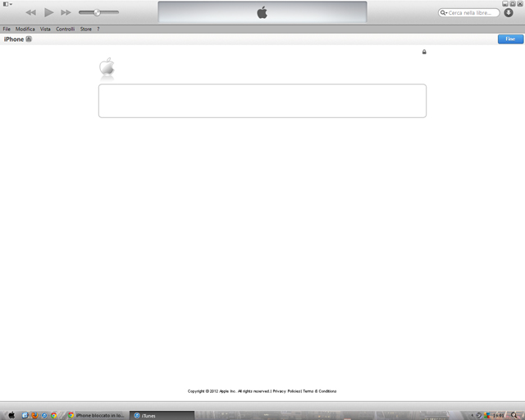Click the round swirl tray icon
The height and width of the screenshot is (420, 525).
pos(479,415)
